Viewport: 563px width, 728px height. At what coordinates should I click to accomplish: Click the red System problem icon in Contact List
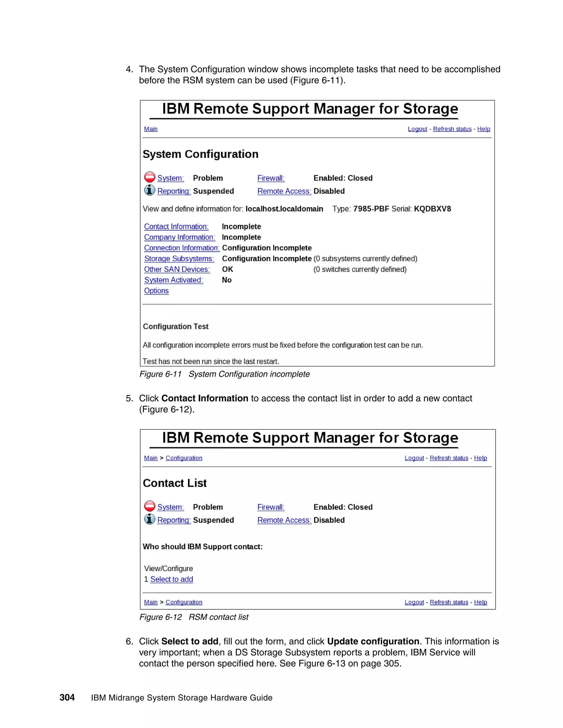tap(150, 506)
